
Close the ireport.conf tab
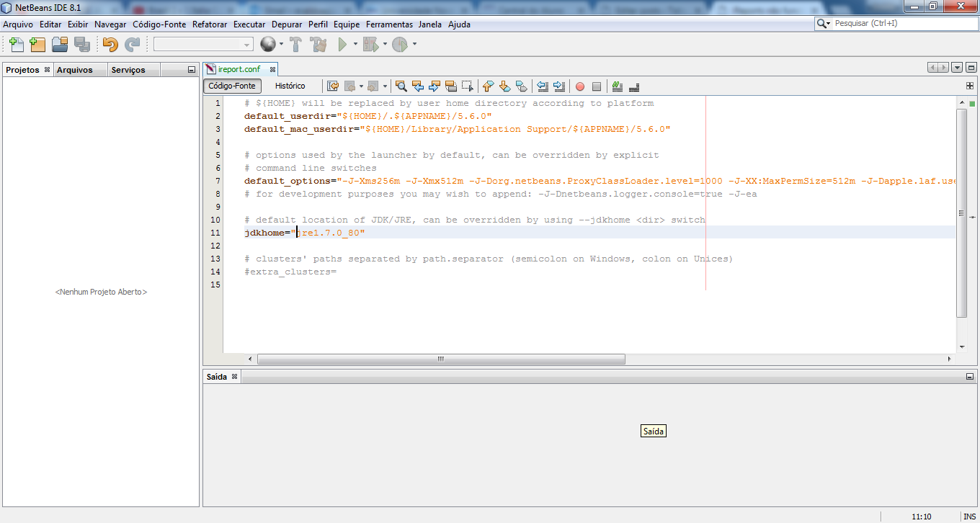tap(272, 69)
